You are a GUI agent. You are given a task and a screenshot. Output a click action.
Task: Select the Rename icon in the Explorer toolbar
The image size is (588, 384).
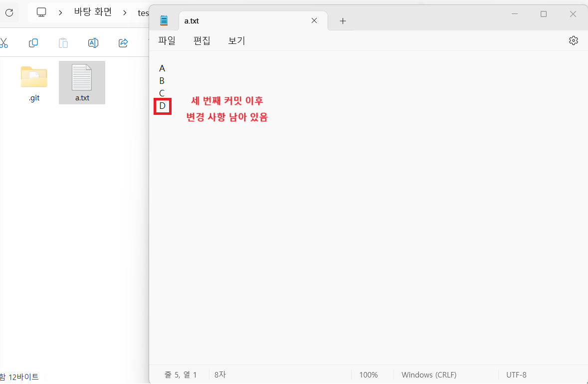coord(93,43)
